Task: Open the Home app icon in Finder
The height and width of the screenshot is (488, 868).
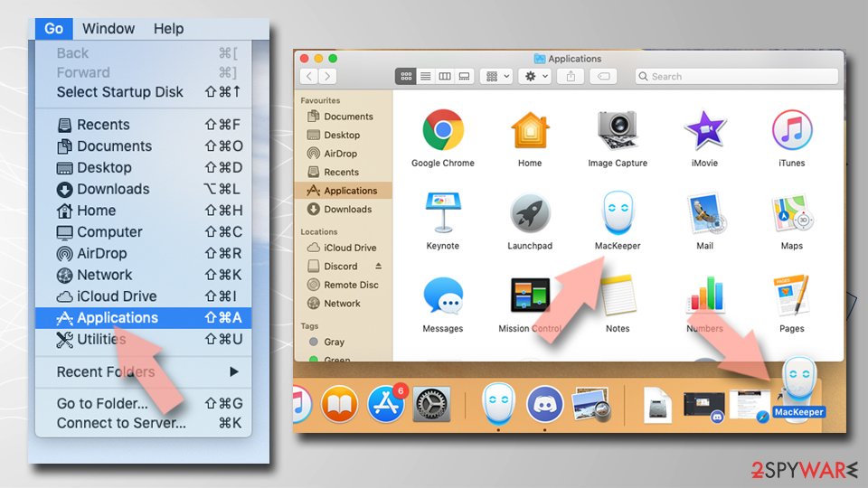Action: pyautogui.click(x=530, y=130)
